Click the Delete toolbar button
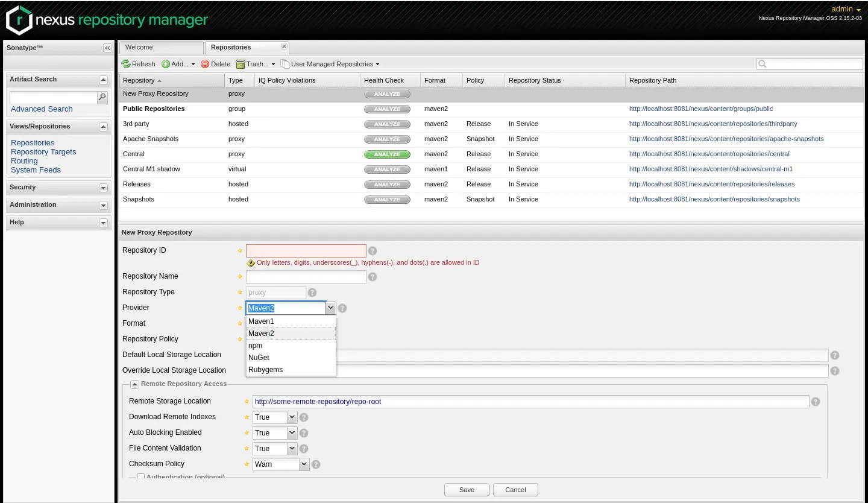 point(216,64)
